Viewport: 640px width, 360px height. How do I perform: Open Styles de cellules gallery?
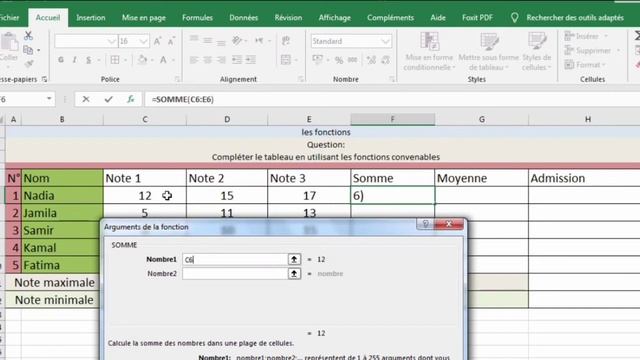click(537, 51)
